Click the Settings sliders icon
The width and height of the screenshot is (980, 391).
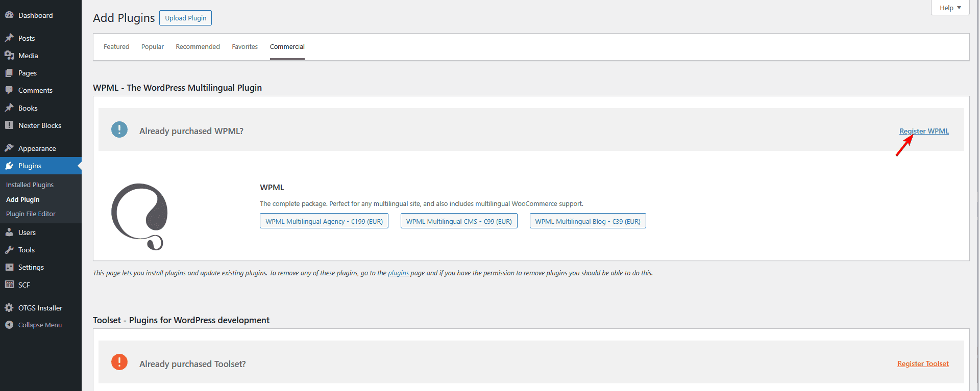coord(9,267)
